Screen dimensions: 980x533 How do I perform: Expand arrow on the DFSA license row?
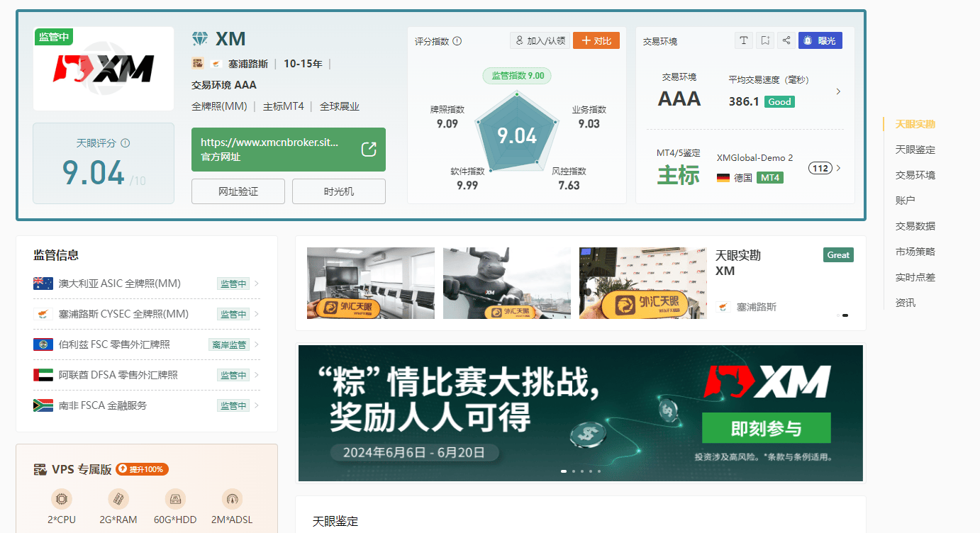tap(257, 375)
